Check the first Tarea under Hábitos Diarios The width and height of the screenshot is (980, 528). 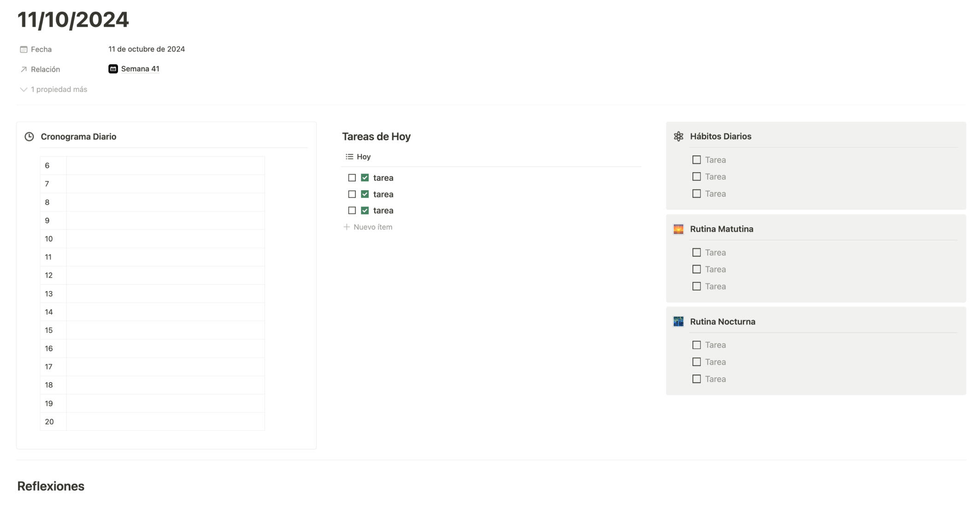(696, 160)
